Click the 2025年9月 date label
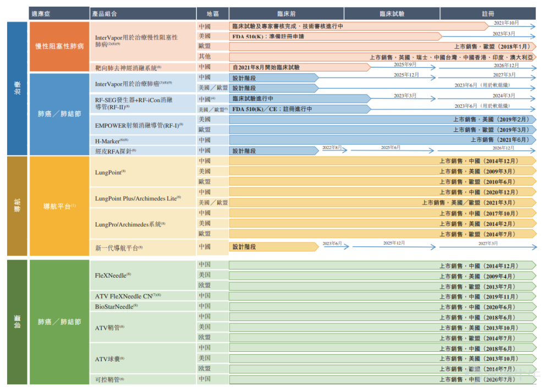The height and width of the screenshot is (392, 550). tap(405, 64)
